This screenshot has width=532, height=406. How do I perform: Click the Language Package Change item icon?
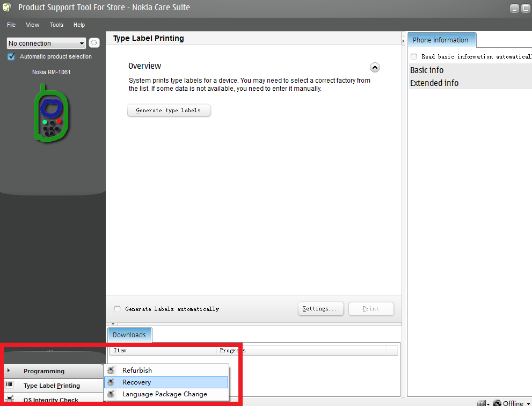(x=111, y=394)
